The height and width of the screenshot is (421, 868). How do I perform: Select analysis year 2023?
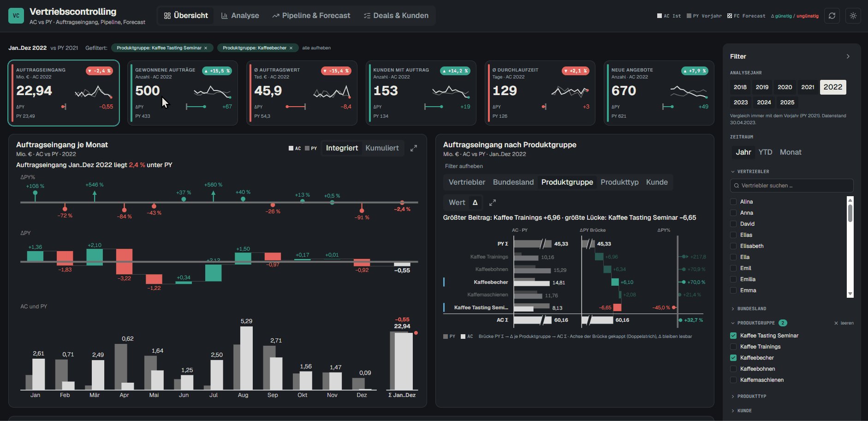pyautogui.click(x=741, y=102)
